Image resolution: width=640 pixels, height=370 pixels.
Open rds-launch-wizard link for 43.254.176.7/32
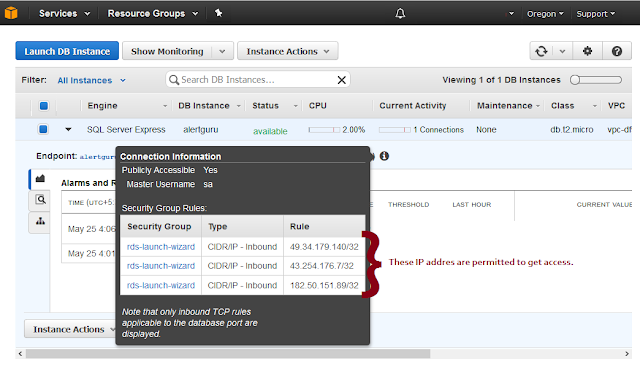coord(161,266)
